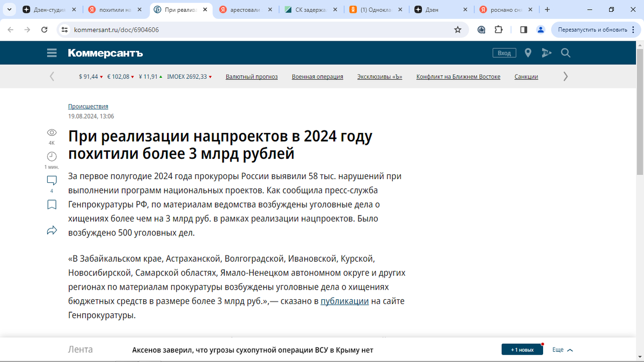Share the article with arrow icon
The height and width of the screenshot is (362, 644).
click(x=52, y=231)
